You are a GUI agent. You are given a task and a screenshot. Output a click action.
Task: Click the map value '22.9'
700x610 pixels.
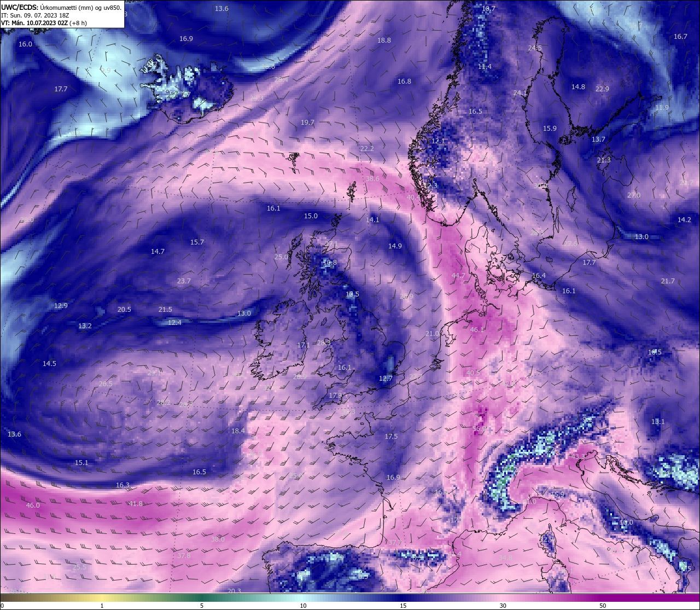[602, 89]
